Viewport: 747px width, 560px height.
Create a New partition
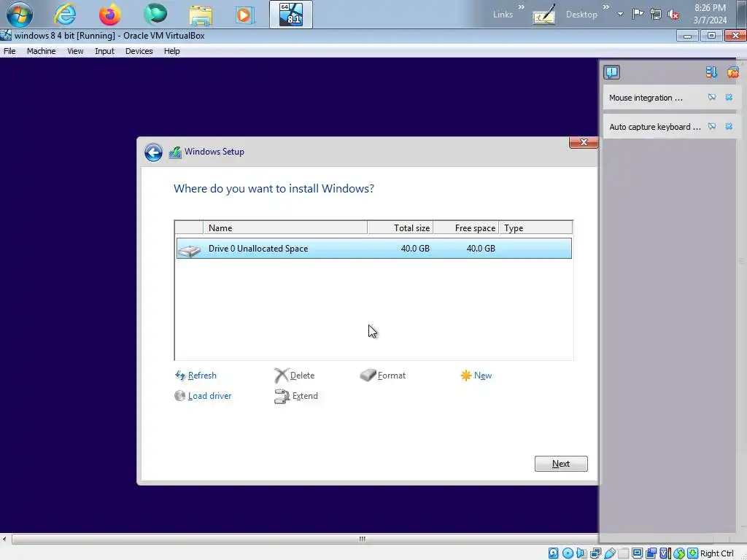476,376
